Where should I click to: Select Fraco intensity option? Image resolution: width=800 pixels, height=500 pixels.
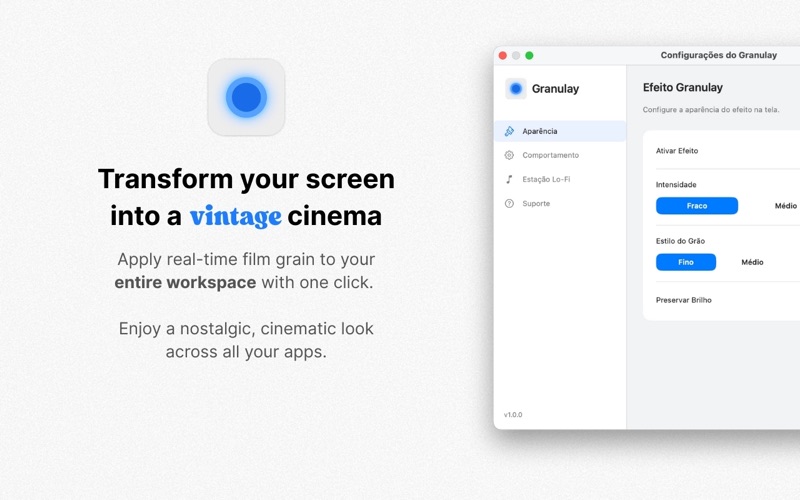[696, 206]
